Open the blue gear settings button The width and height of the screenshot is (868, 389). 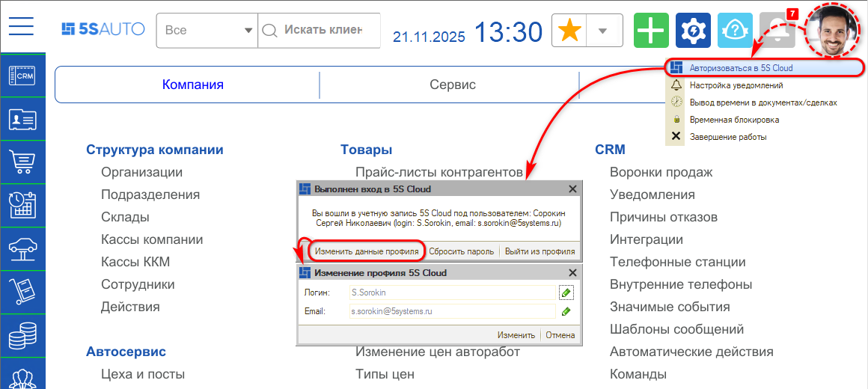pyautogui.click(x=693, y=31)
